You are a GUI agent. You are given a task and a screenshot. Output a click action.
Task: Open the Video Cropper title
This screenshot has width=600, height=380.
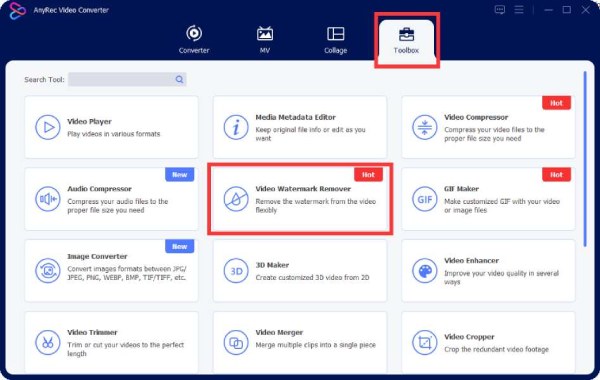pos(469,337)
